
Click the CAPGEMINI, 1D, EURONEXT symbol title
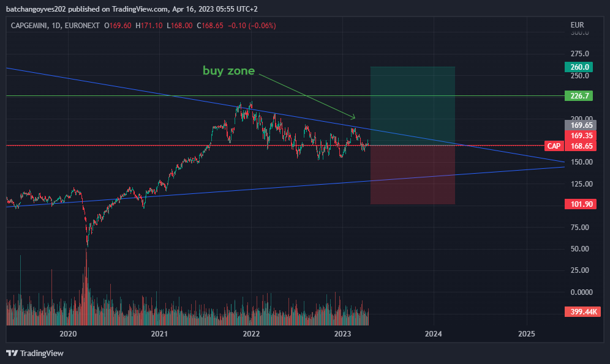click(55, 26)
